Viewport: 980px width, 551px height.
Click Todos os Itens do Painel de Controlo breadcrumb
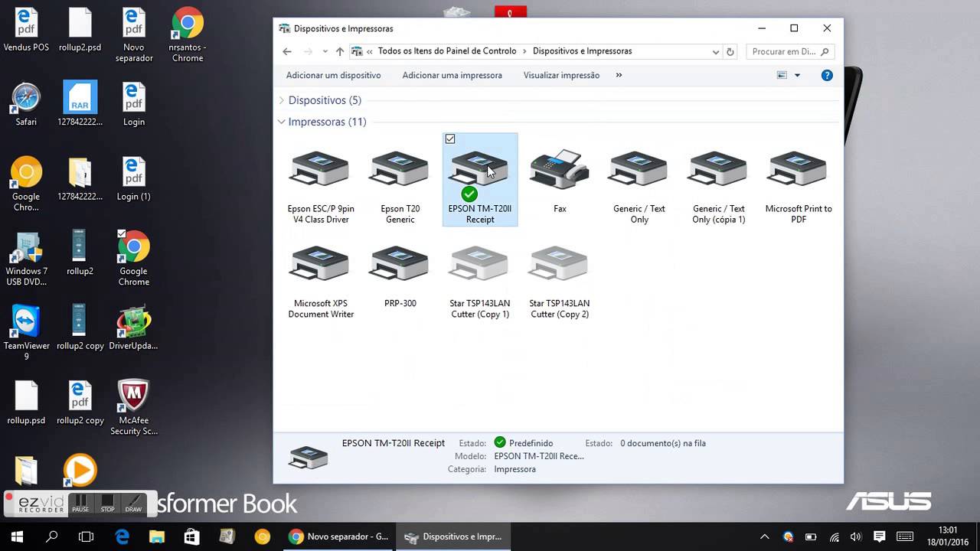447,51
